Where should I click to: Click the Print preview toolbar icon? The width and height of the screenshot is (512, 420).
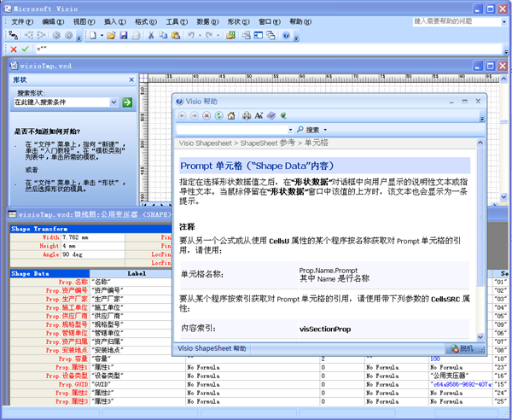tap(136, 35)
